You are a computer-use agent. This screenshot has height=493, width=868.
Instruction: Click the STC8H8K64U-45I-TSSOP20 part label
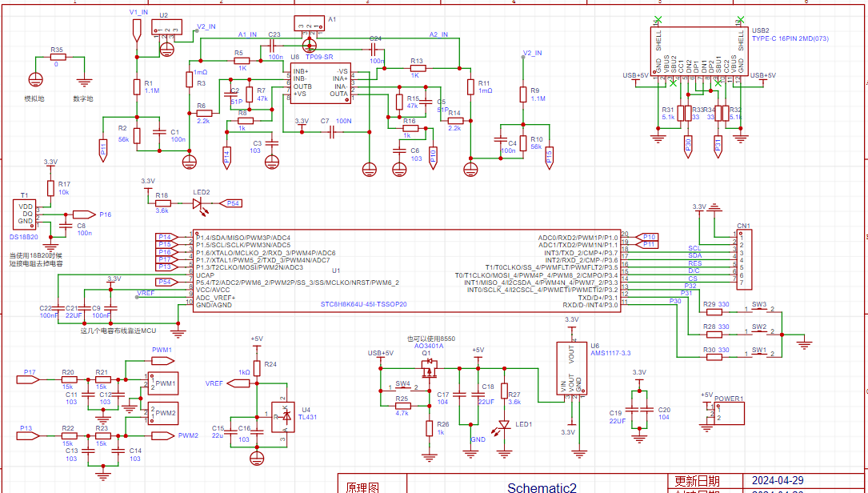(364, 305)
